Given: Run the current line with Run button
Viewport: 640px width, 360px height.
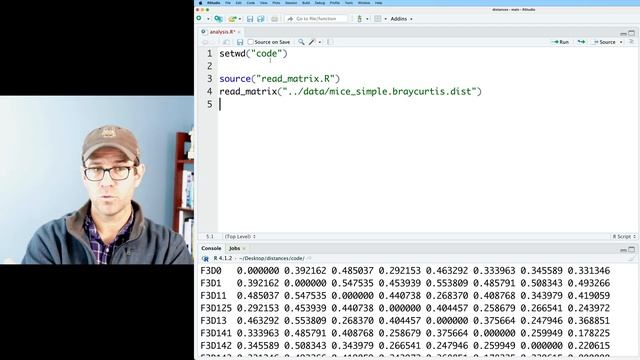Looking at the screenshot, I should tap(560, 42).
